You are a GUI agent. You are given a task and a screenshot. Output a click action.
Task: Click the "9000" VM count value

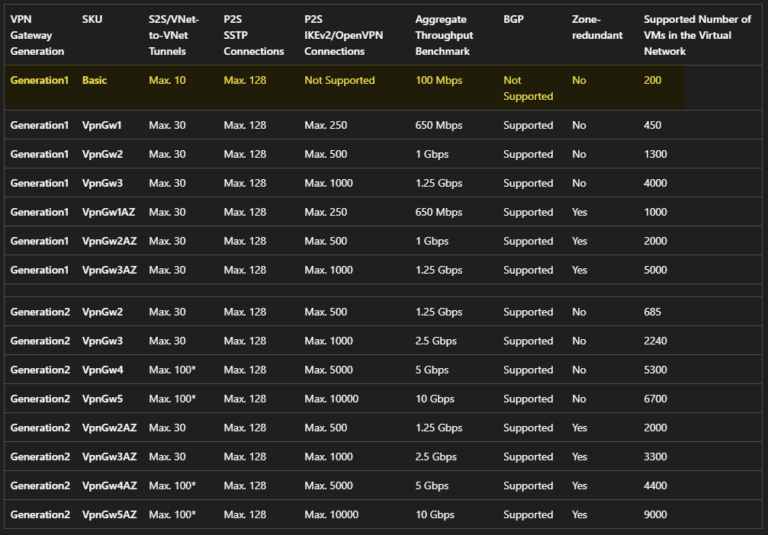(655, 514)
